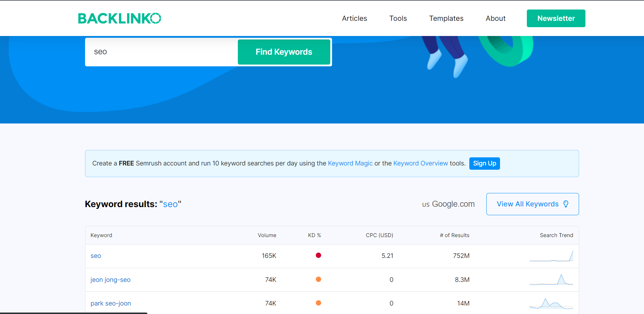The width and height of the screenshot is (644, 314).
Task: Click the 74K volume for park seo-joon
Action: [271, 303]
